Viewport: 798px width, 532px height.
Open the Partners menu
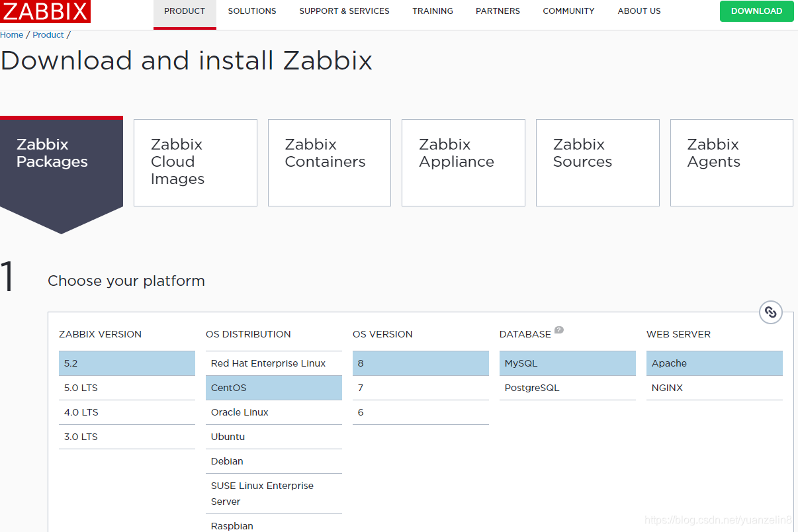498,11
